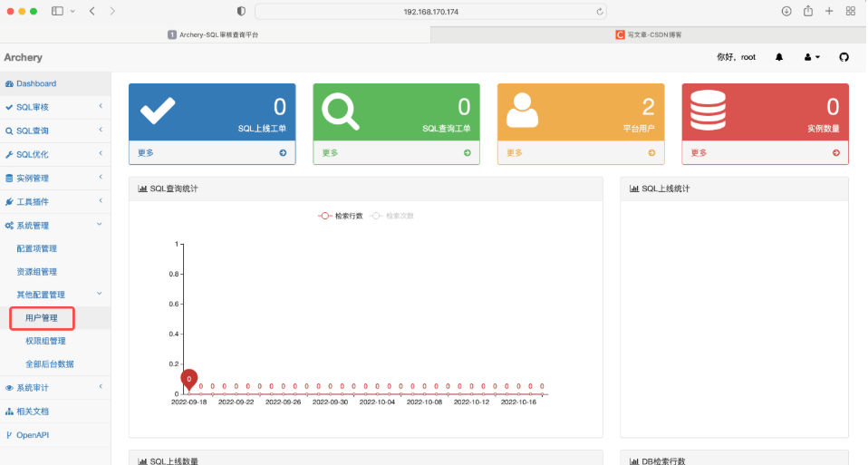The width and height of the screenshot is (868, 465).
Task: Click the 你好, root greeting text
Action: [737, 57]
